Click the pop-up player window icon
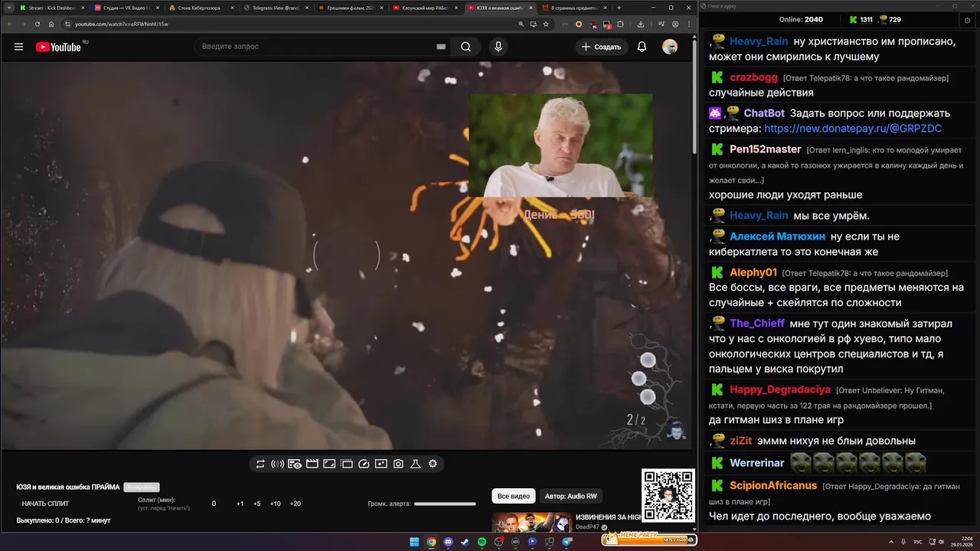The height and width of the screenshot is (551, 980). [346, 464]
